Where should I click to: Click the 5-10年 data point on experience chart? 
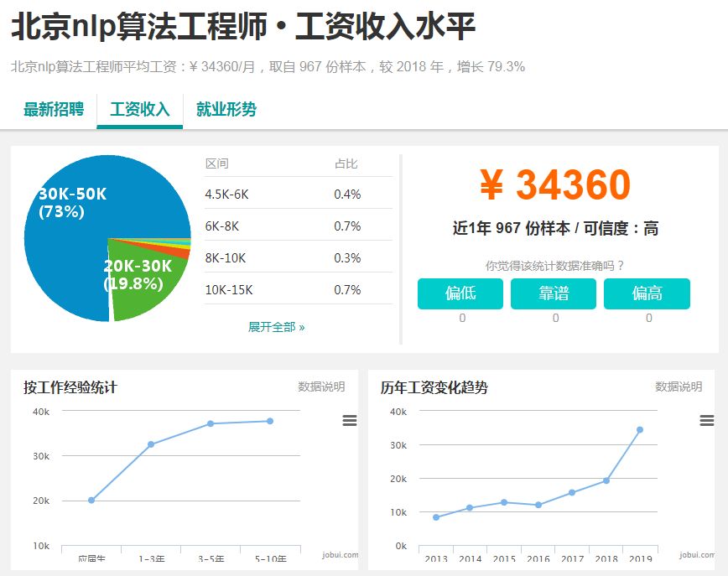point(270,421)
